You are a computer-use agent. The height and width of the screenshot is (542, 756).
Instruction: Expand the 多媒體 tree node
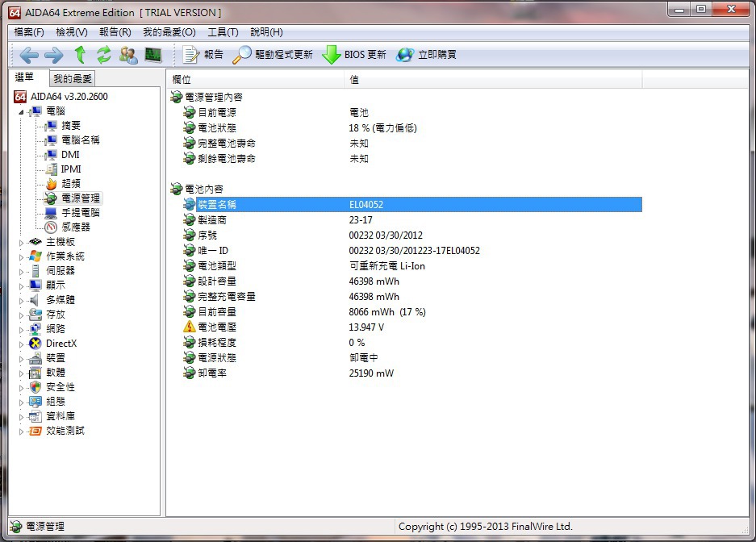tap(21, 301)
